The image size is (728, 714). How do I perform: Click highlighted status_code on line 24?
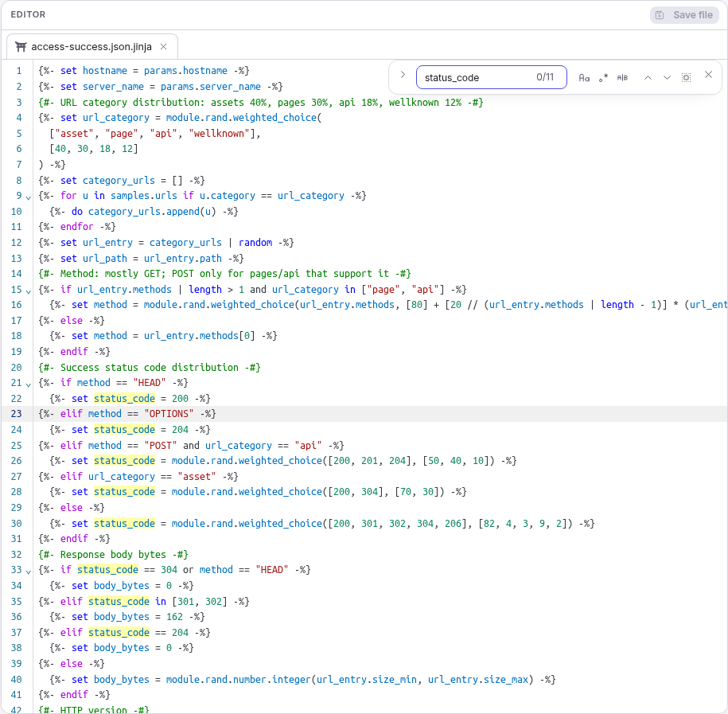(124, 430)
